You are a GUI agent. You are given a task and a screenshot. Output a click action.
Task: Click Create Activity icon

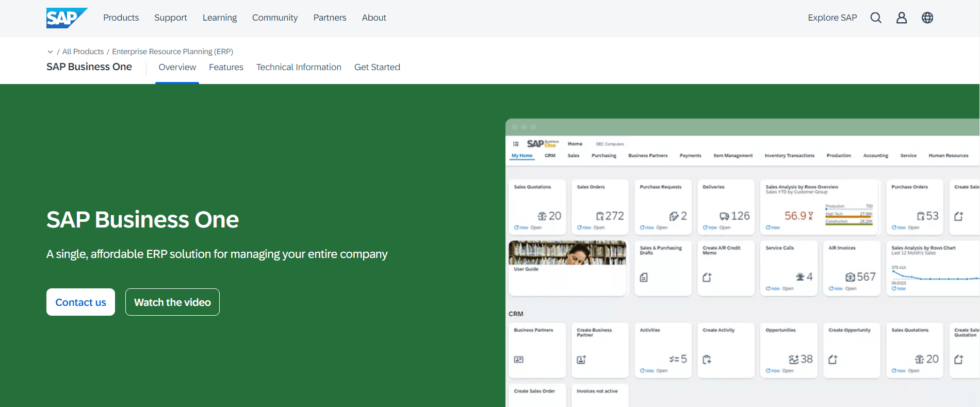(707, 360)
